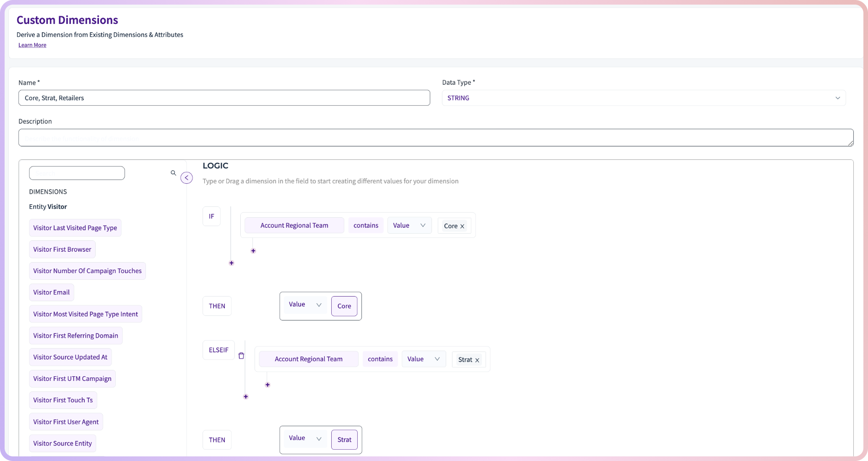Open the Learn More link

[x=32, y=45]
